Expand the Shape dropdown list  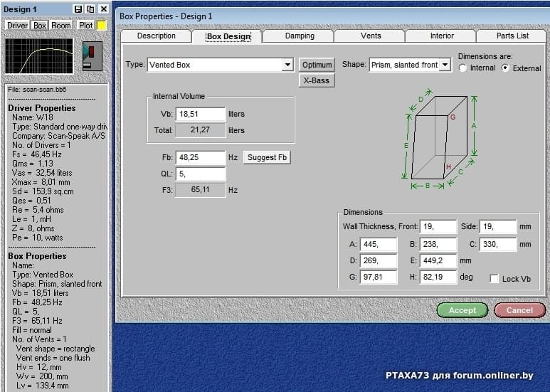click(445, 65)
